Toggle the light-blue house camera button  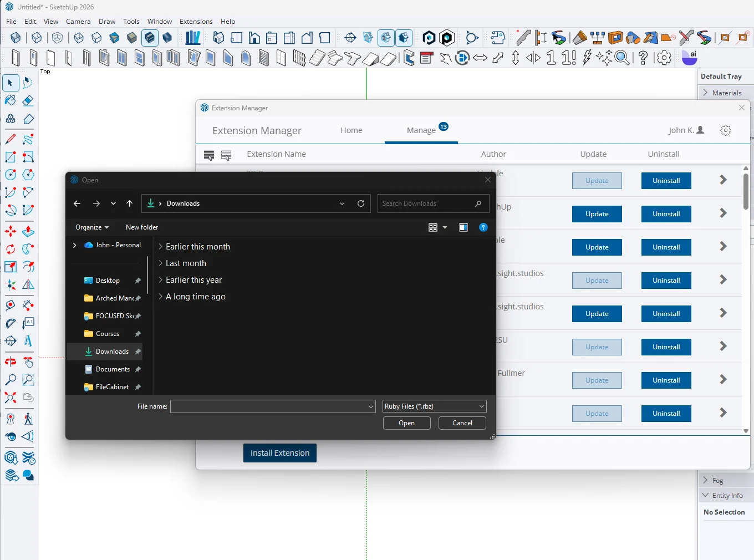[386, 38]
